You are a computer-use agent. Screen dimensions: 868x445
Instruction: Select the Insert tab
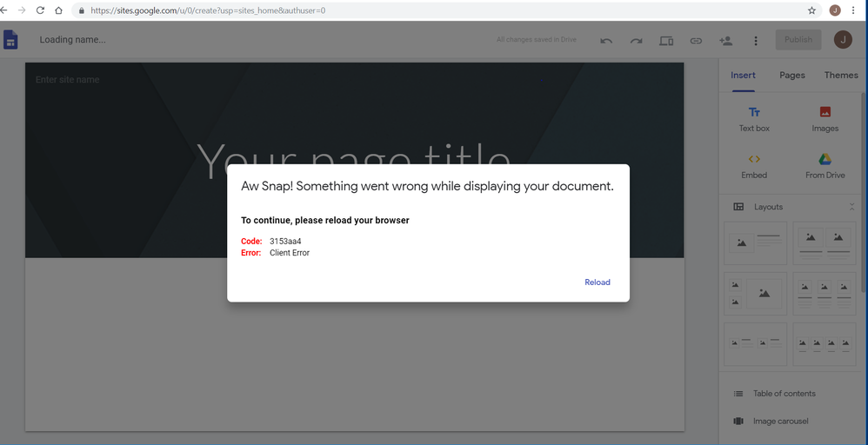(x=743, y=76)
